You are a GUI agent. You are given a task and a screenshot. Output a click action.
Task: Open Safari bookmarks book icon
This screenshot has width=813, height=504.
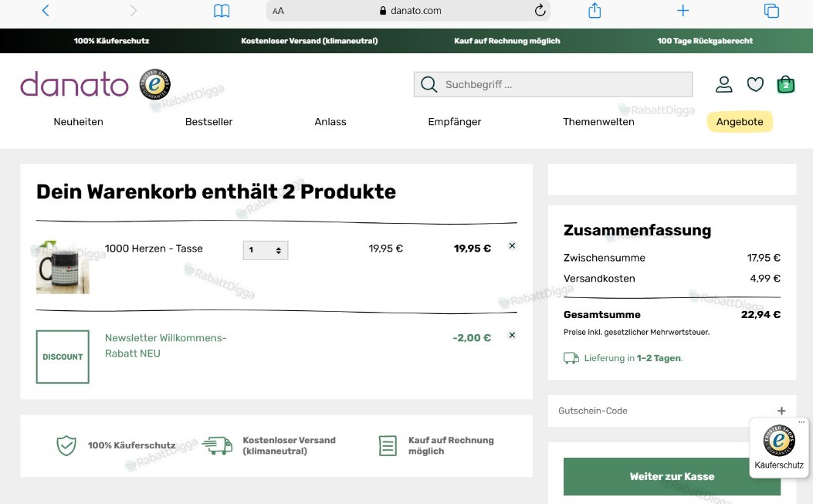pos(222,10)
